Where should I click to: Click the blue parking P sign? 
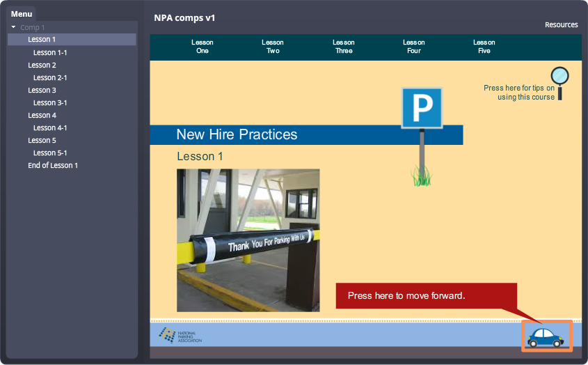[x=422, y=108]
